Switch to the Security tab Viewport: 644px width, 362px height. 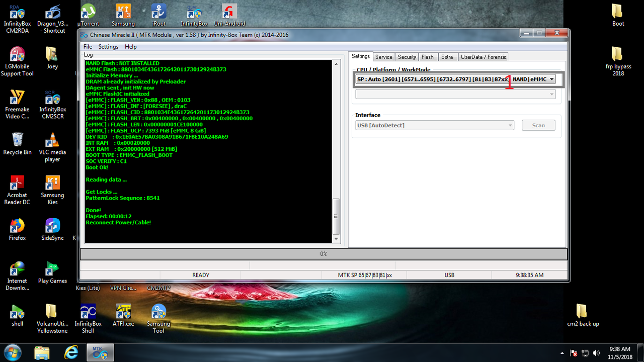coord(407,57)
